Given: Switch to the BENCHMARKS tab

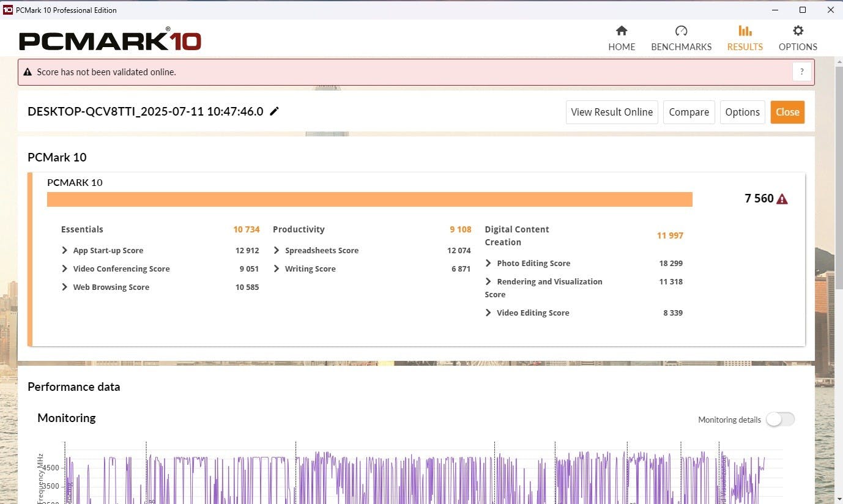Looking at the screenshot, I should pos(681,47).
